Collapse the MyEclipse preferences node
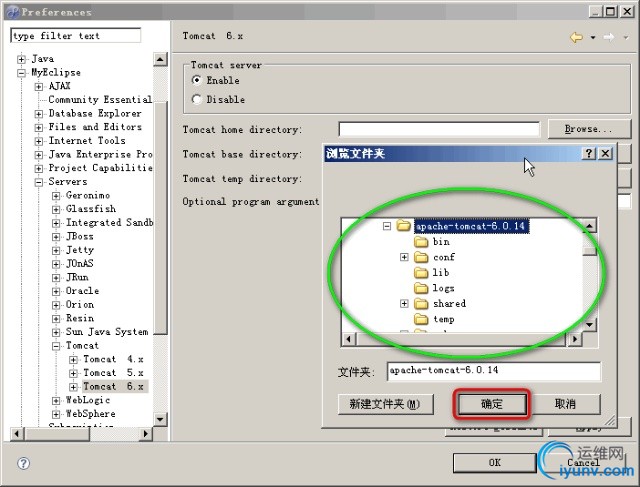Viewport: 640px width, 487px height. [21, 73]
